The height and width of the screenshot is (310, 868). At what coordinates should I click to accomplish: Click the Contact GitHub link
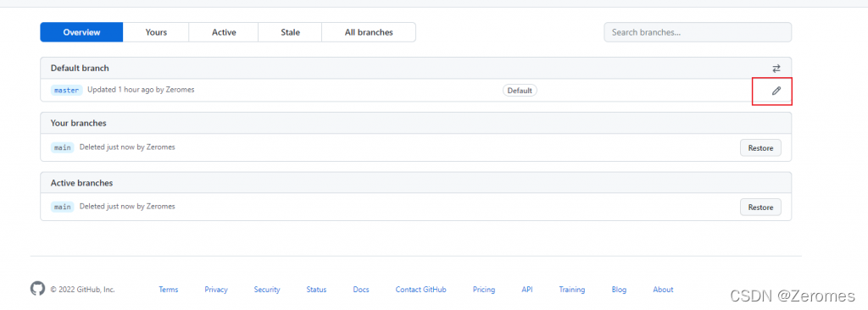pyautogui.click(x=420, y=290)
